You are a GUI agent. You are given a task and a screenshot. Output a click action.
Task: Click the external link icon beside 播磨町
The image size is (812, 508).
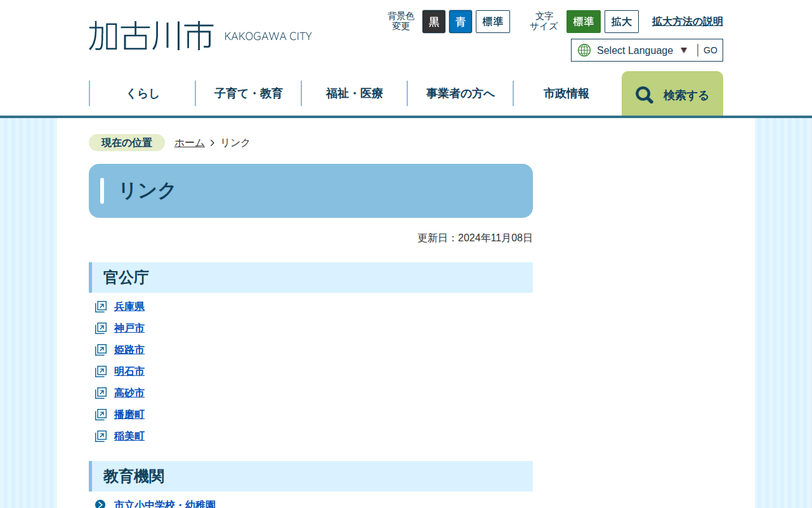tap(101, 415)
